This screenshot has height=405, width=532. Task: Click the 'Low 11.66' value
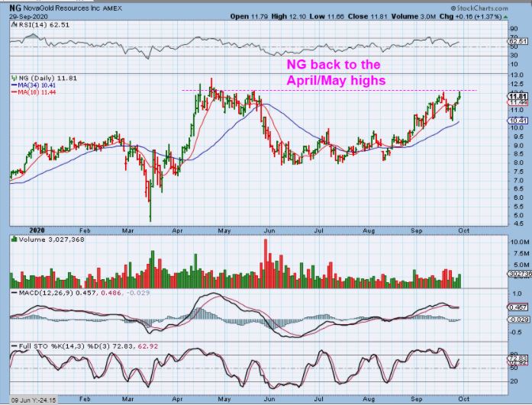pyautogui.click(x=327, y=16)
